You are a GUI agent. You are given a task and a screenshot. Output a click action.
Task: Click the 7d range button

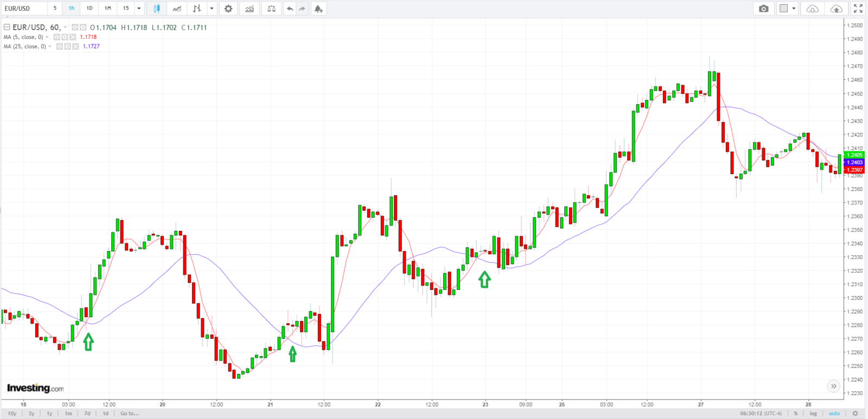(87, 414)
